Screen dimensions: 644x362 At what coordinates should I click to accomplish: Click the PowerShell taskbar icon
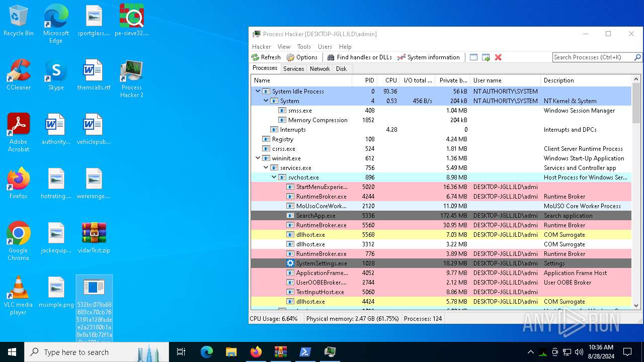(305, 352)
